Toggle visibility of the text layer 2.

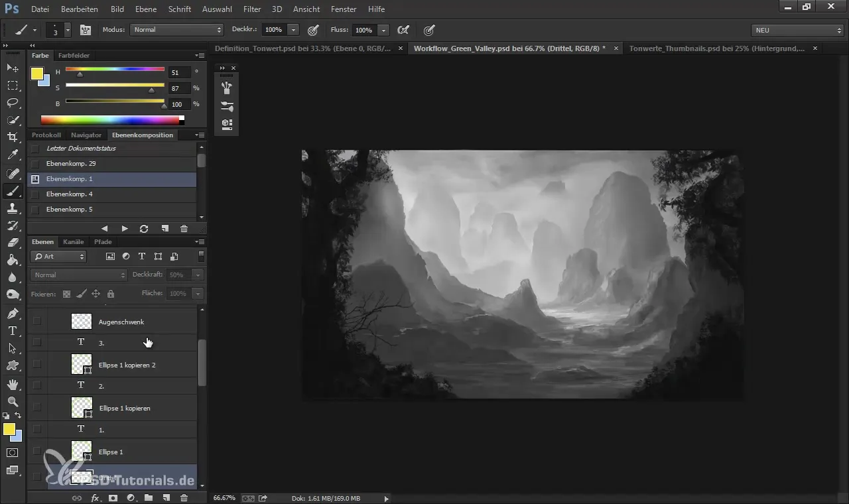[x=37, y=385]
